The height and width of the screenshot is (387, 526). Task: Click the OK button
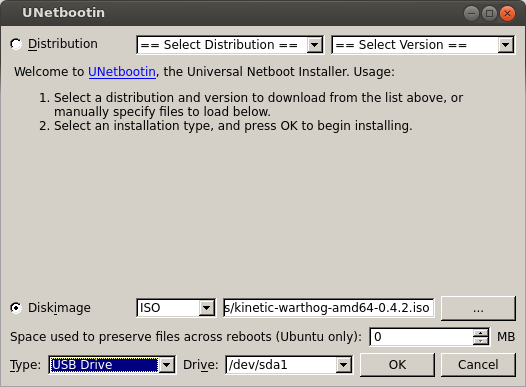coord(397,365)
